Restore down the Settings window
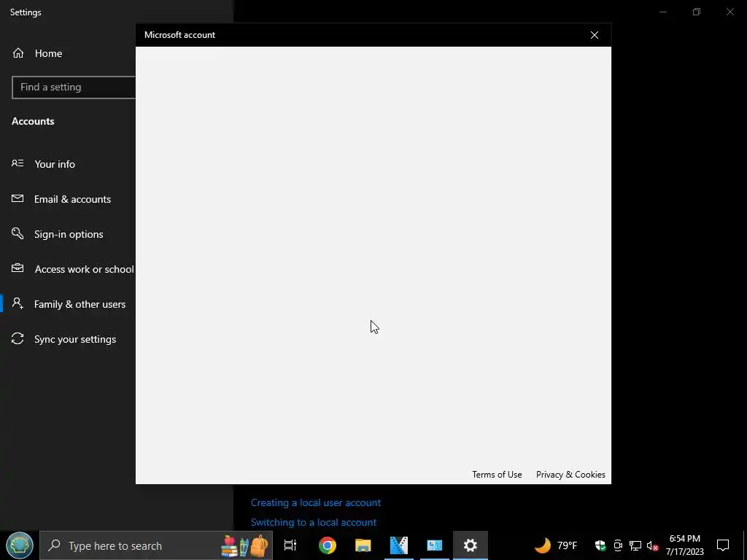Screen dimensions: 747x560 (697, 12)
